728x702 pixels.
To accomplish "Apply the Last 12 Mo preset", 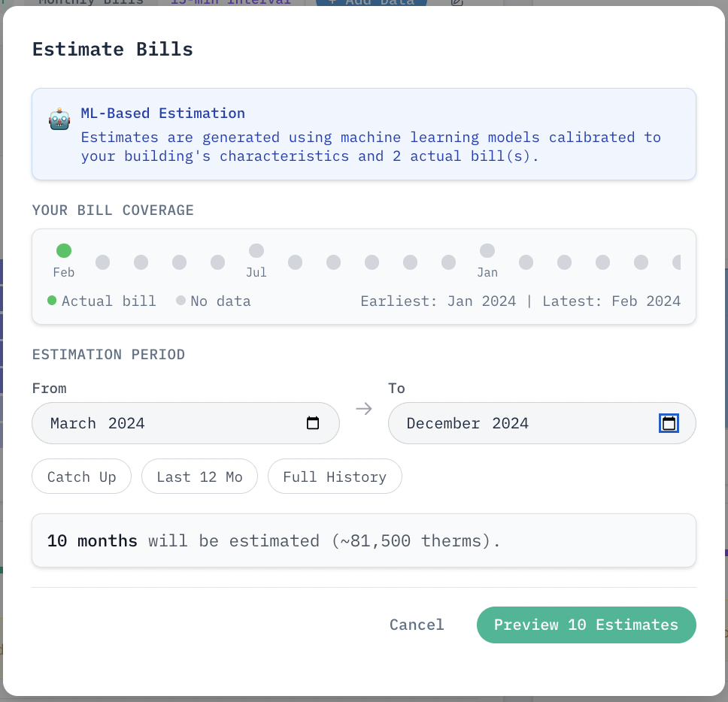I will (x=199, y=476).
